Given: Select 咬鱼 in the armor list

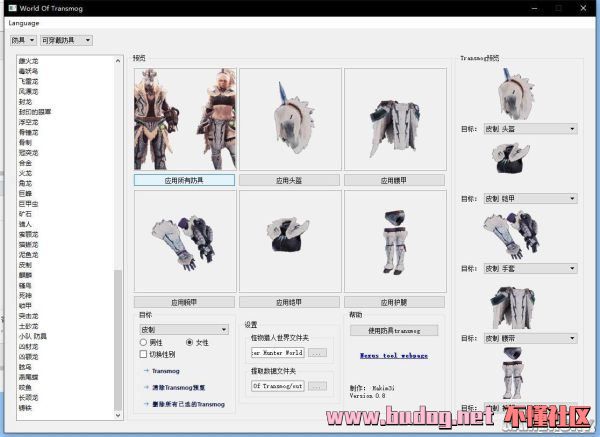Looking at the screenshot, I should coord(25,387).
